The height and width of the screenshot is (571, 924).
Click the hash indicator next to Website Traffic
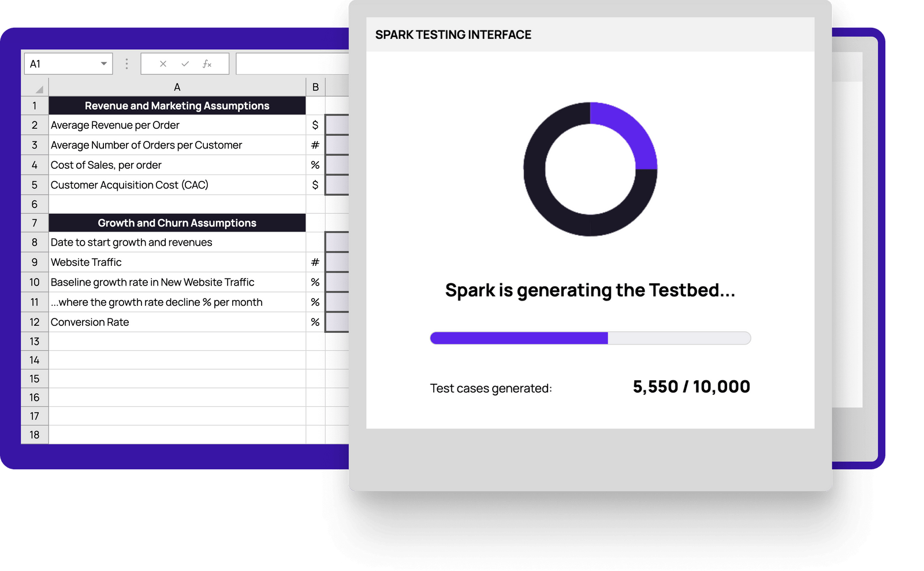(x=315, y=262)
